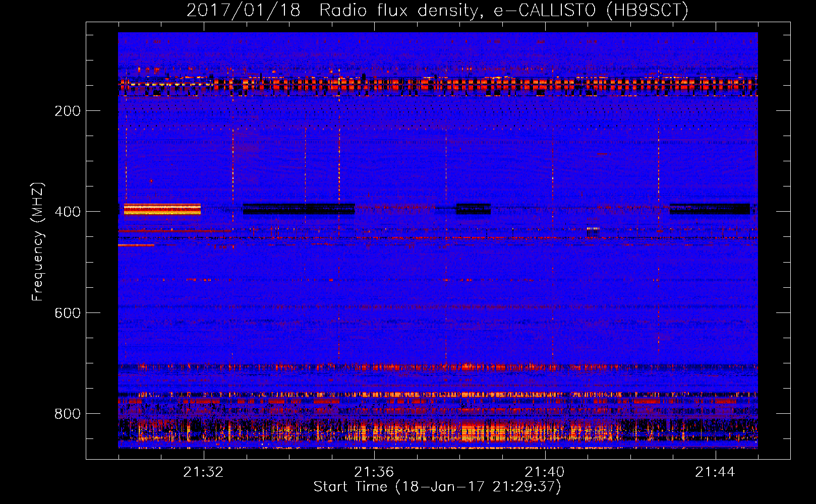This screenshot has height=504, width=816.
Task: Click the 21:40 time tick label
Action: [544, 472]
